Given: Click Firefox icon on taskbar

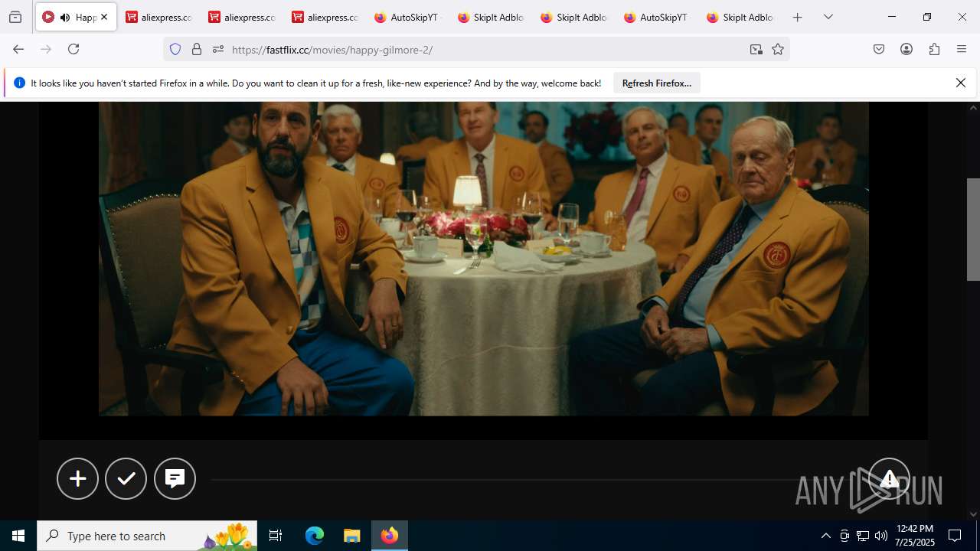Looking at the screenshot, I should click(x=390, y=536).
